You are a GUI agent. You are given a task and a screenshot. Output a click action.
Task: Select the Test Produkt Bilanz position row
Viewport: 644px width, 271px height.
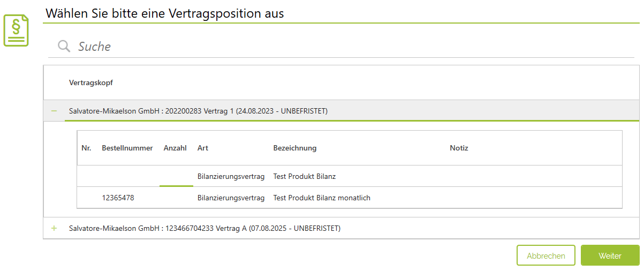tap(350, 176)
